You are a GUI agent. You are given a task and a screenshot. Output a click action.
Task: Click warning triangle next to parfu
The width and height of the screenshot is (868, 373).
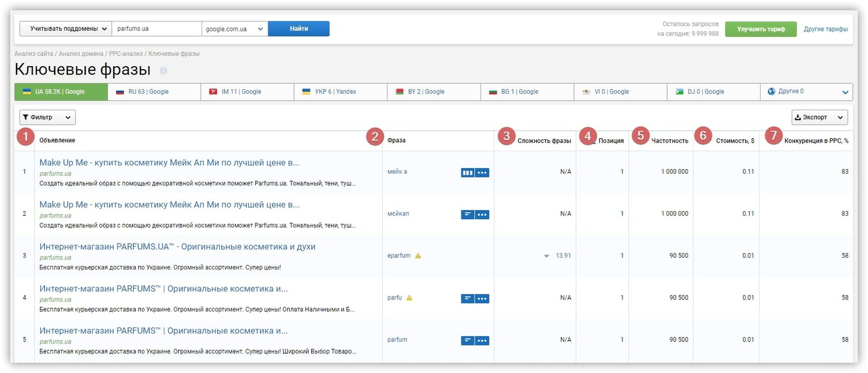tap(409, 297)
